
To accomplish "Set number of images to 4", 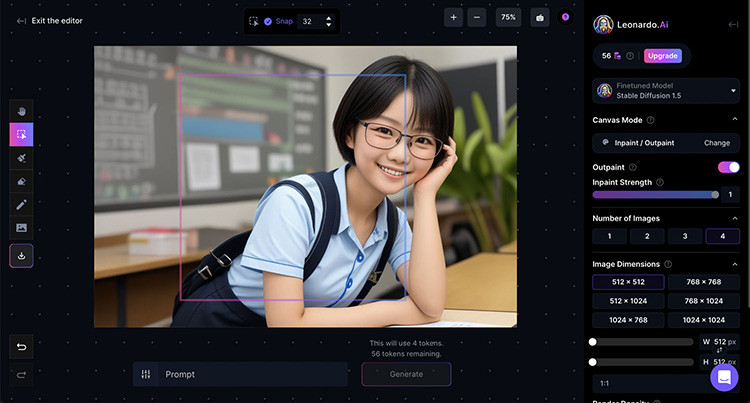I will pyautogui.click(x=723, y=236).
